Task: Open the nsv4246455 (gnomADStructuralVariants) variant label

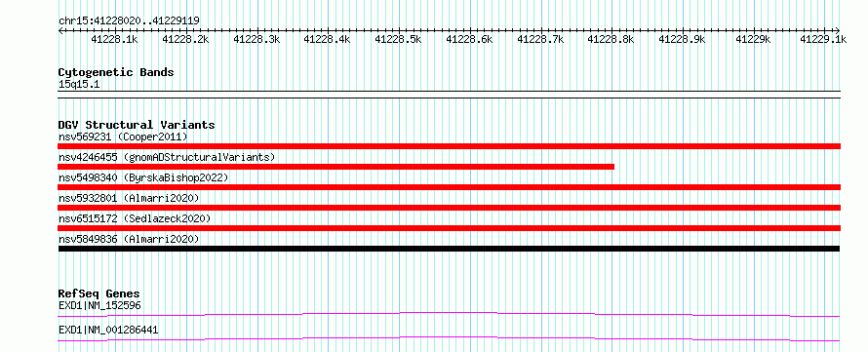Action: coord(167,157)
